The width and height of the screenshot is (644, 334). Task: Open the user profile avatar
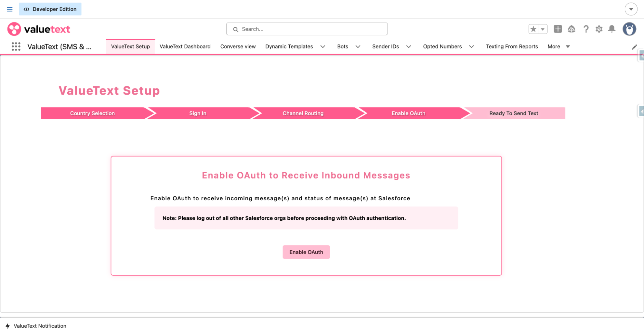pos(629,29)
